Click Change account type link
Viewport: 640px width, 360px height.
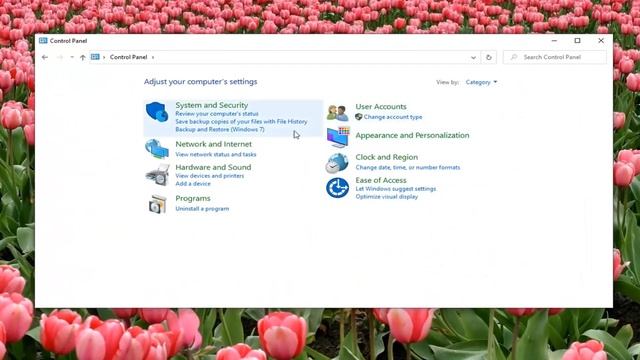[393, 117]
